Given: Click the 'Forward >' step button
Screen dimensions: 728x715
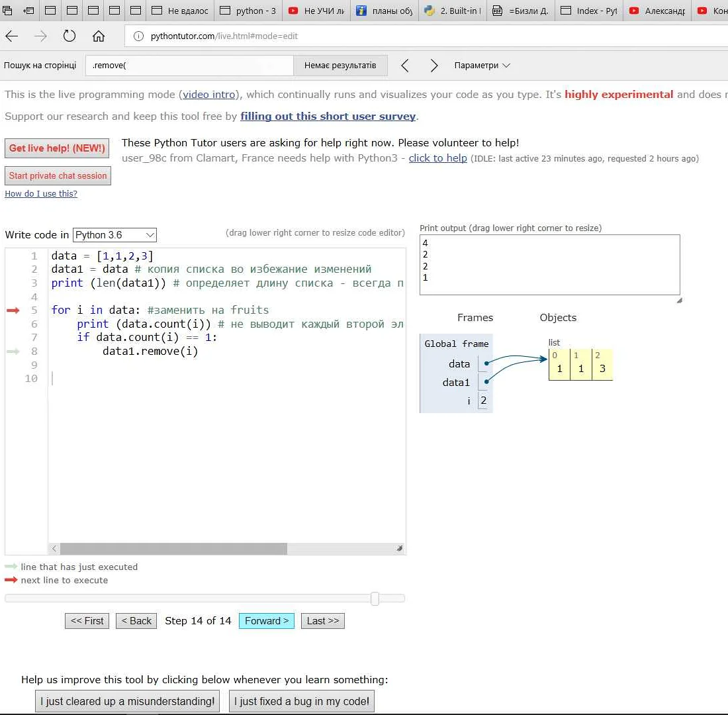Looking at the screenshot, I should [266, 621].
